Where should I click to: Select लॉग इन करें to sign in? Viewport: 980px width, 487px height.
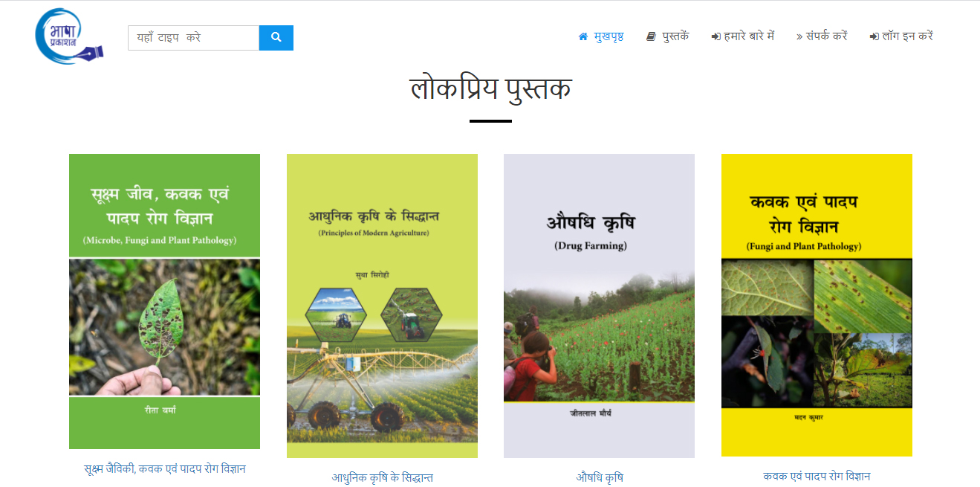click(907, 36)
